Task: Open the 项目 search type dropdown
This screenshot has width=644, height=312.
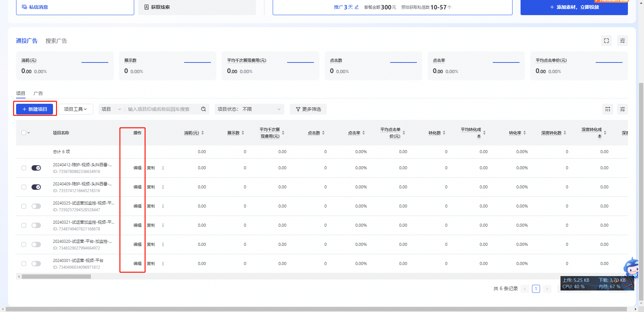Action: tap(111, 109)
